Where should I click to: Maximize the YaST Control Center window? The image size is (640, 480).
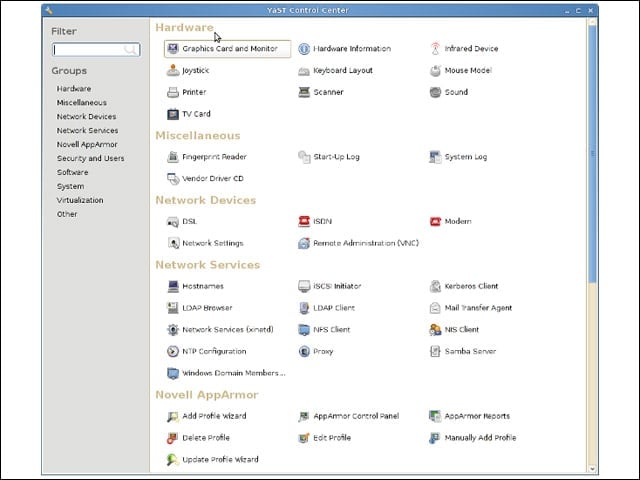tap(578, 11)
